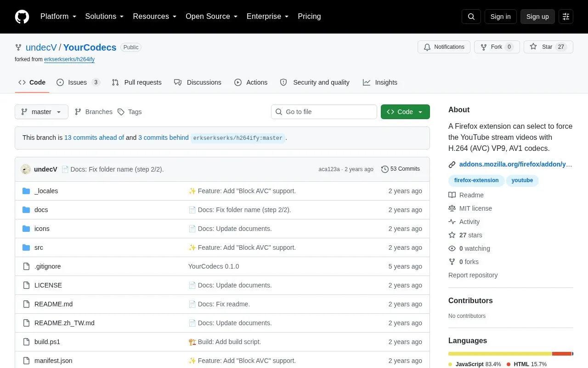Image resolution: width=588 pixels, height=368 pixels.
Task: Click the star icon beside 27 stars
Action: point(452,235)
